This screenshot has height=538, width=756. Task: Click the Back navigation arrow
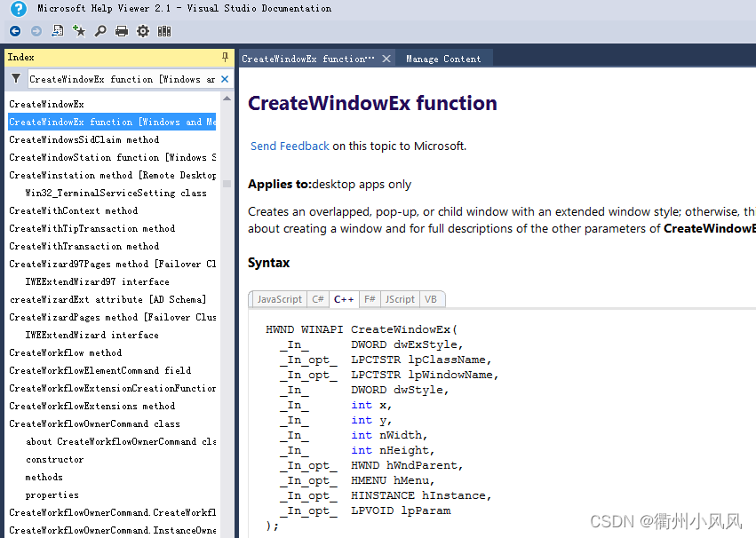(x=15, y=31)
